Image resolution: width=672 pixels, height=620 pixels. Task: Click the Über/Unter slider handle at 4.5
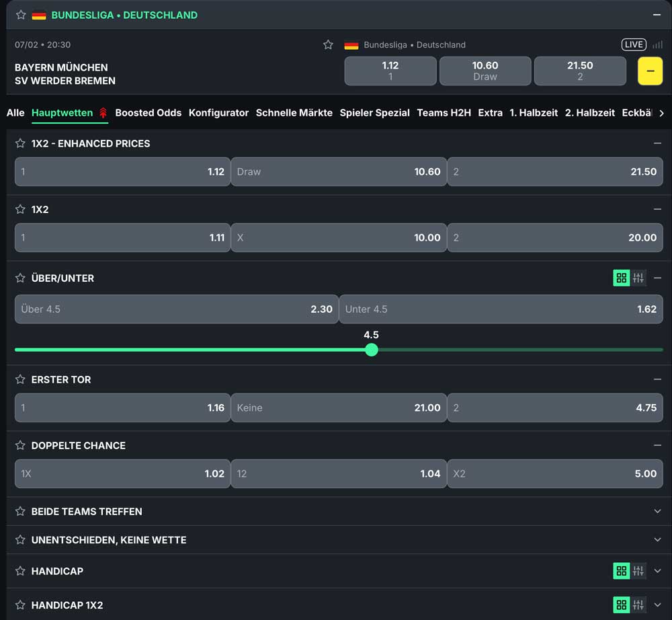[x=372, y=350]
